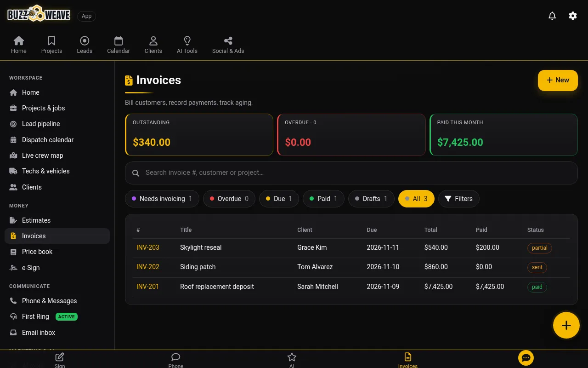Open Leads in top navigation
This screenshot has width=588, height=368.
[x=85, y=45]
